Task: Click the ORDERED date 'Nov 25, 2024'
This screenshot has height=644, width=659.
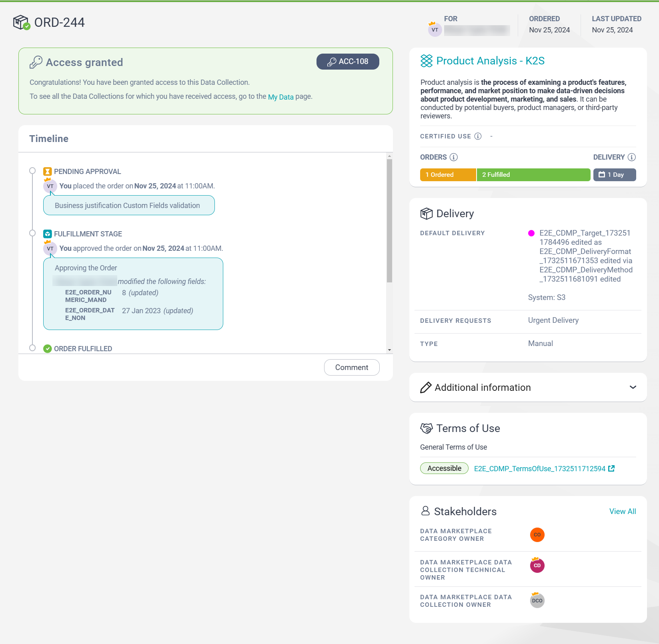Action: pos(549,30)
